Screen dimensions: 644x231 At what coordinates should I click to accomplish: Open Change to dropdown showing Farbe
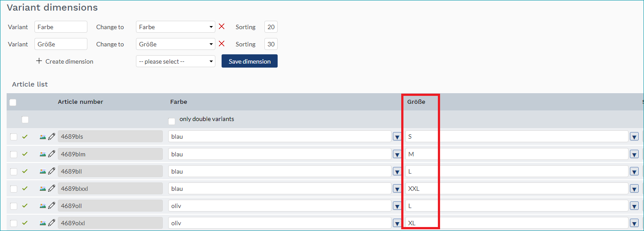[x=176, y=27]
